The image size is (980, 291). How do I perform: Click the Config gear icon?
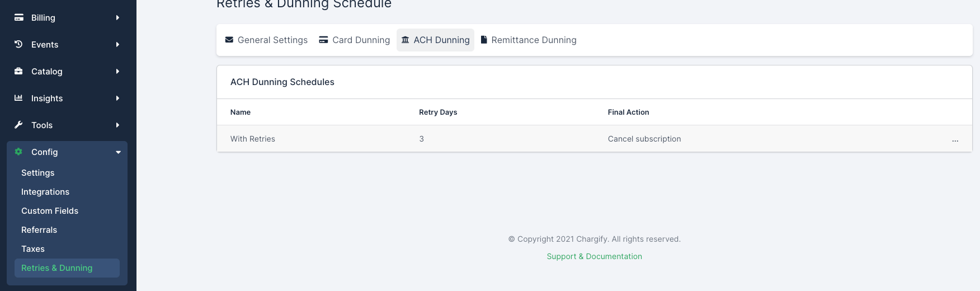18,152
